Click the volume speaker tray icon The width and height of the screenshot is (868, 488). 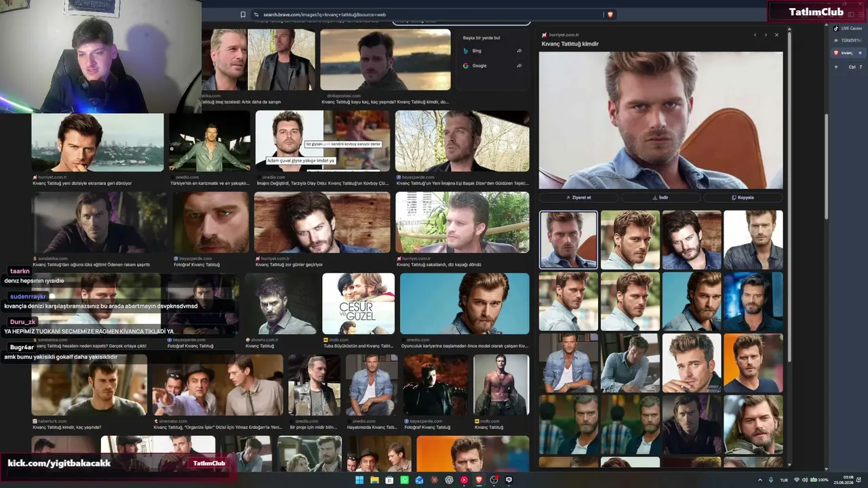click(x=805, y=480)
